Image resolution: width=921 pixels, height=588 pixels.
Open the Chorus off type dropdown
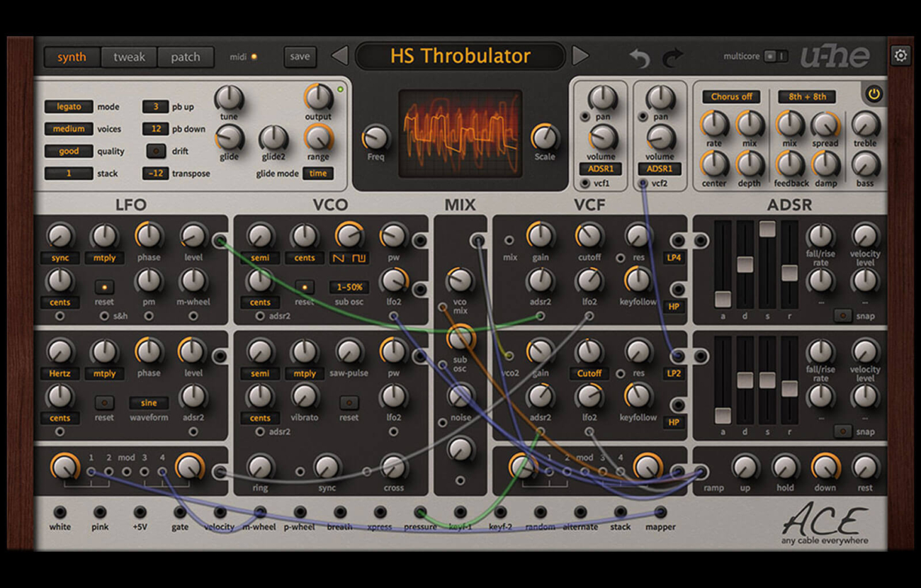tap(731, 96)
